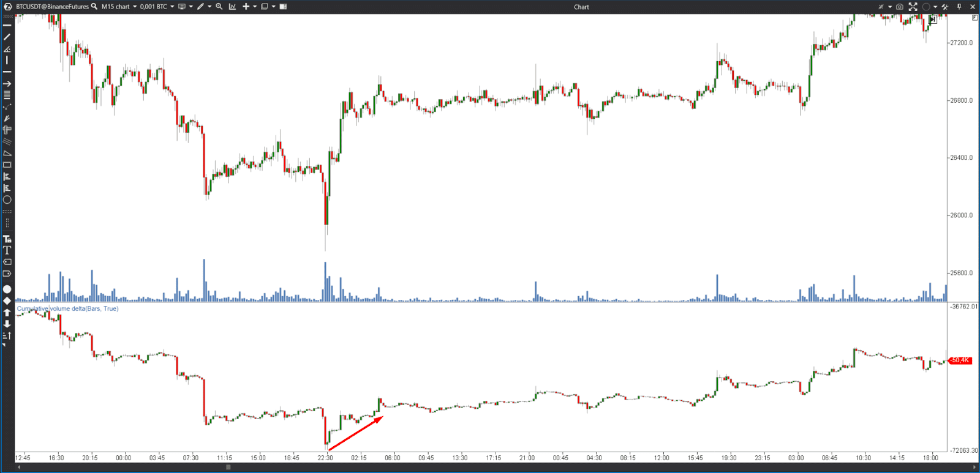Screen dimensions: 980x473
Task: Open chart settings with the tools icon
Action: (x=945, y=7)
